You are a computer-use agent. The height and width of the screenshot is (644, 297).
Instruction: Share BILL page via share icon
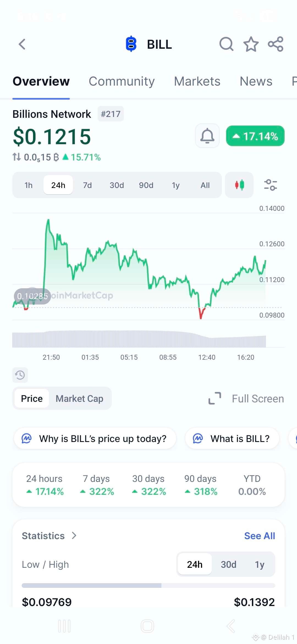pyautogui.click(x=276, y=44)
